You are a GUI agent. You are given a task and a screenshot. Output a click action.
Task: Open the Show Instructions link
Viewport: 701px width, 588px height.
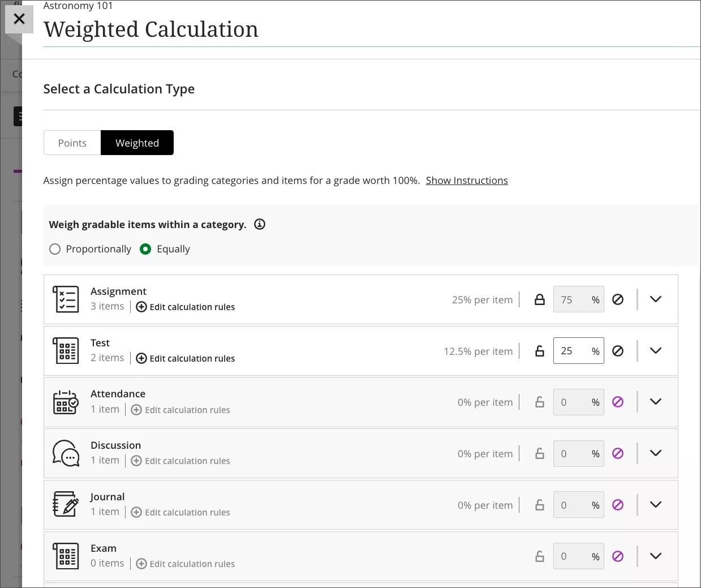pos(467,180)
